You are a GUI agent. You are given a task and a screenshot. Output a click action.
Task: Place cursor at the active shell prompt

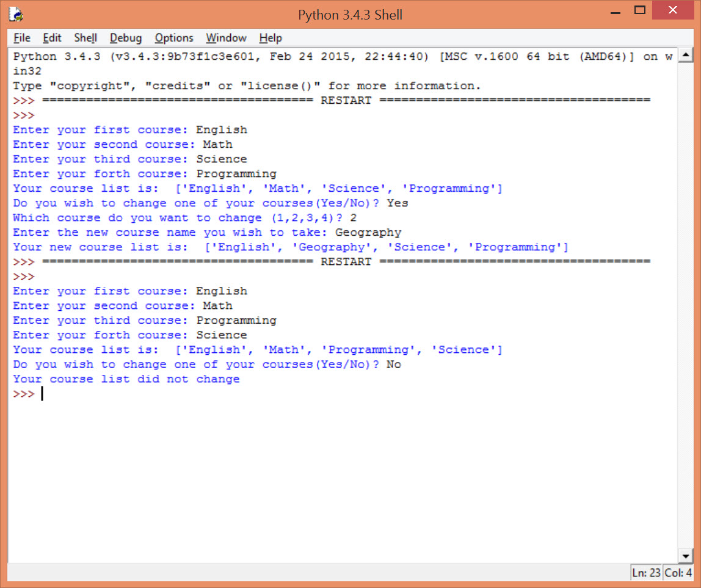(42, 394)
